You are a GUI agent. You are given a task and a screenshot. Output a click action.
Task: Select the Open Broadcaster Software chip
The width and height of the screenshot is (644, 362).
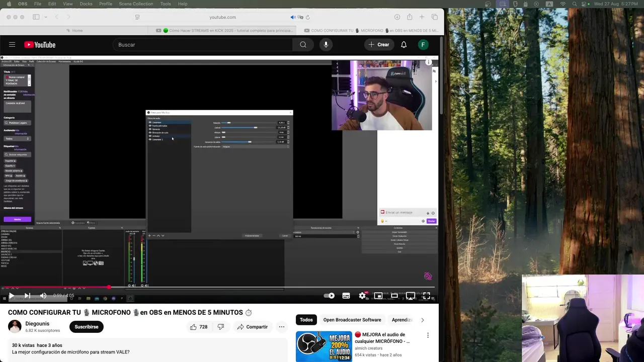pyautogui.click(x=352, y=320)
